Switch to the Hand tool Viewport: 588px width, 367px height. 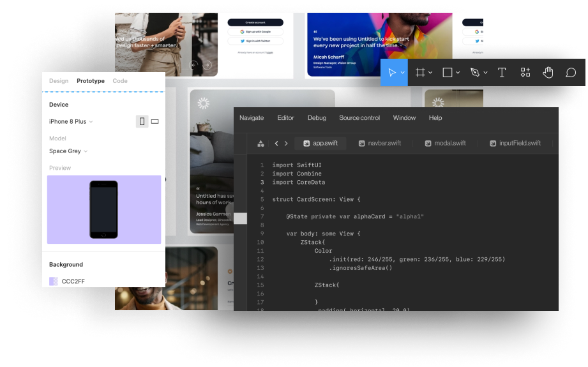548,73
